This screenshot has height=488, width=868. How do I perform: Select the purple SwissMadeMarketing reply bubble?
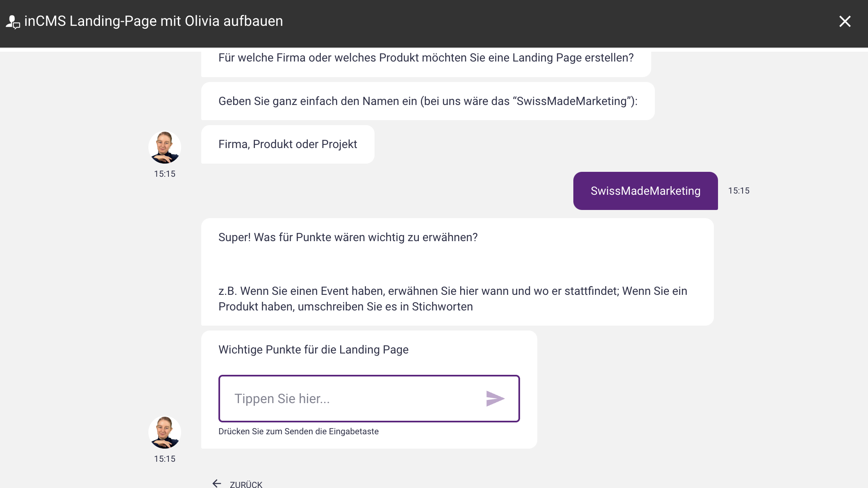click(x=645, y=191)
